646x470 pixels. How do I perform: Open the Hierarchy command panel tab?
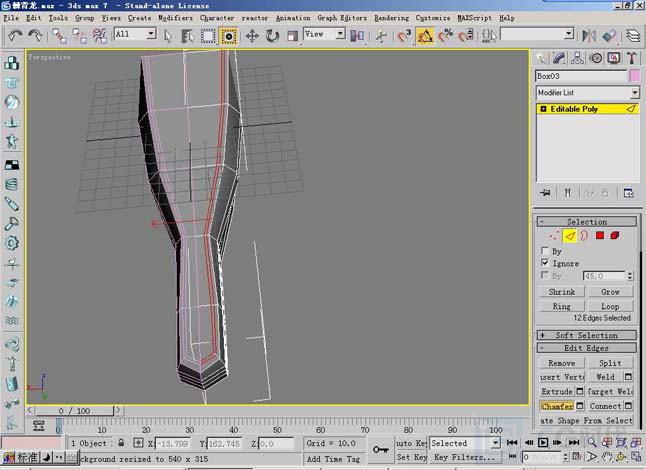click(577, 58)
